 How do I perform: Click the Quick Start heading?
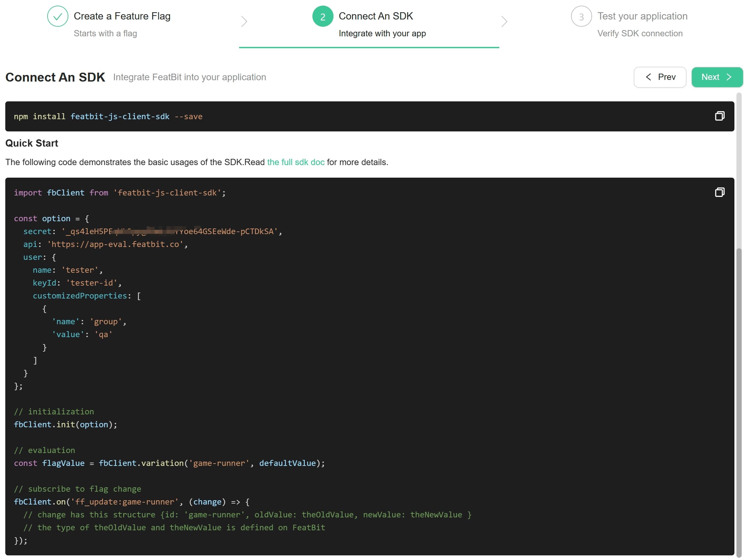click(32, 143)
